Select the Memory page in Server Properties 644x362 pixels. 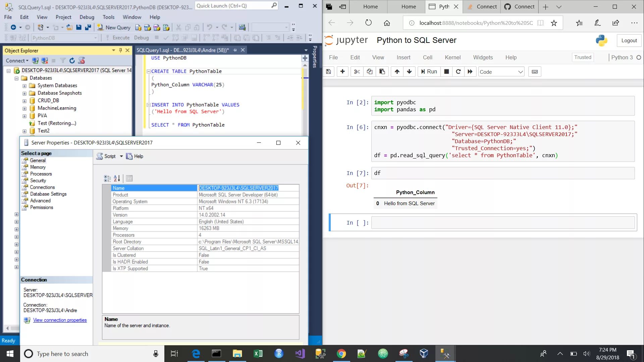click(38, 167)
